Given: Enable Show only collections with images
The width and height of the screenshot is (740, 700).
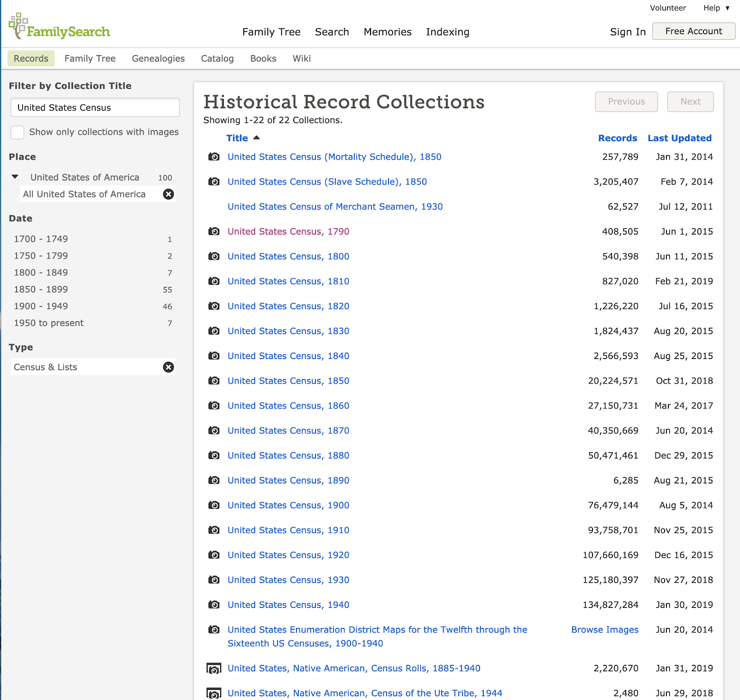Looking at the screenshot, I should pyautogui.click(x=18, y=132).
